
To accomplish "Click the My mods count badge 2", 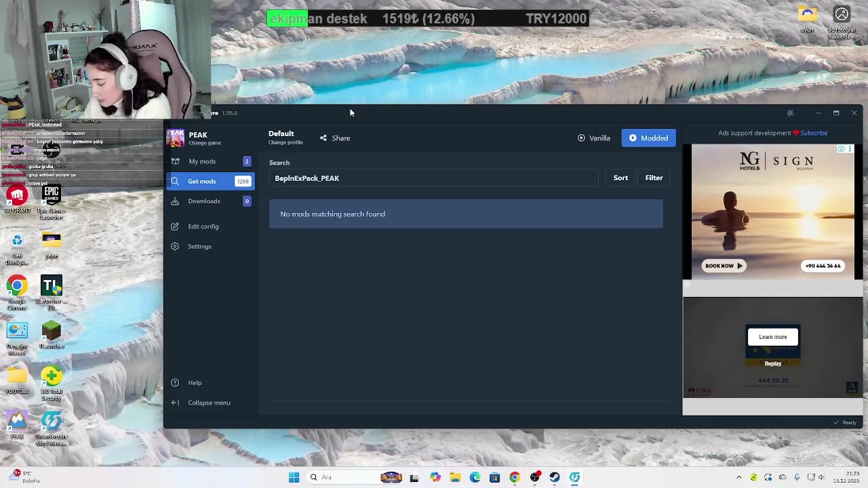I will pyautogui.click(x=247, y=161).
